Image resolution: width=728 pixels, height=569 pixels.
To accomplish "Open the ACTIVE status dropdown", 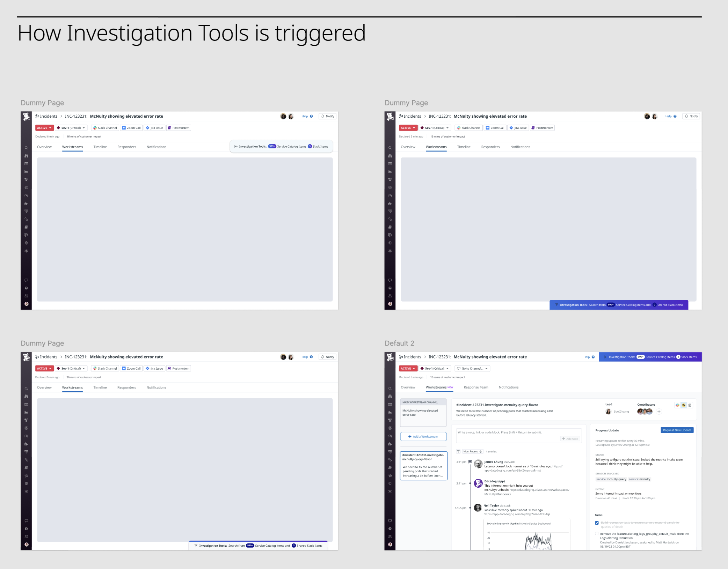I will pos(408,368).
